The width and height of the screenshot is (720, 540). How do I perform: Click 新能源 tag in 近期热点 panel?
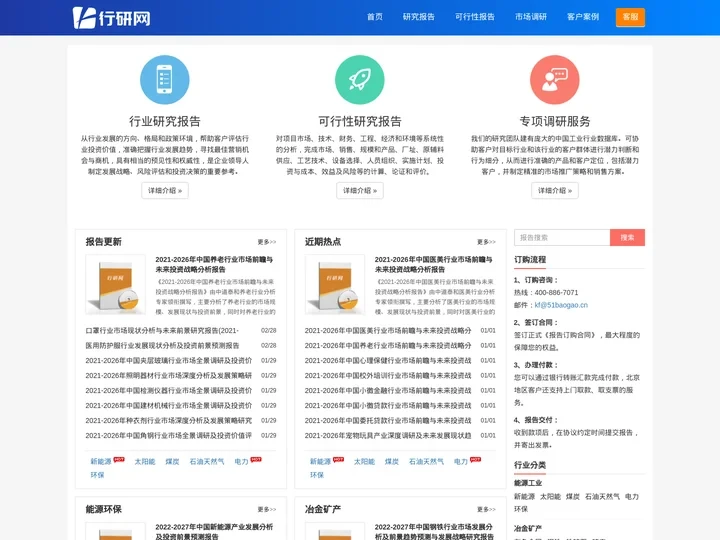(320, 461)
